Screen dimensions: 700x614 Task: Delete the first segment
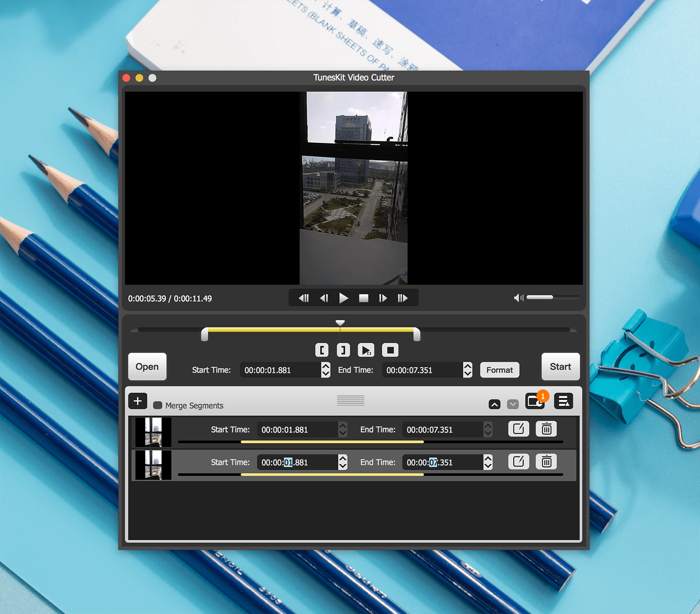(546, 429)
